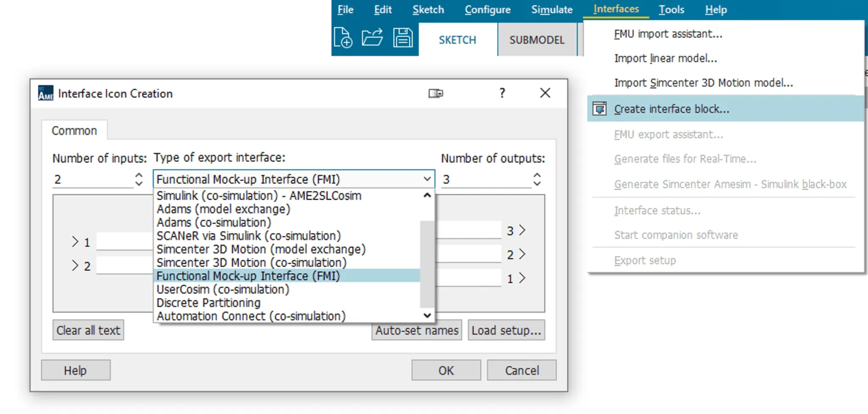Click scroll up arrow in interface list
This screenshot has width=868, height=414.
coord(427,195)
